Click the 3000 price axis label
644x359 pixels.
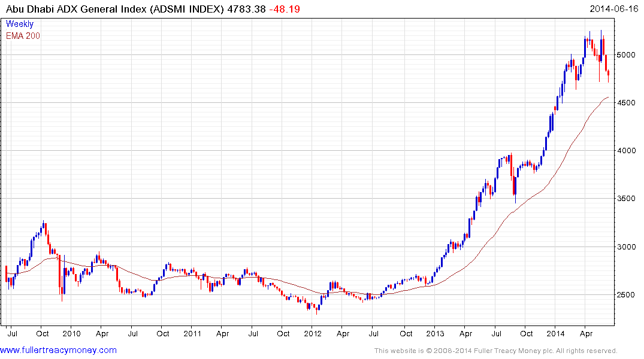[x=627, y=247]
